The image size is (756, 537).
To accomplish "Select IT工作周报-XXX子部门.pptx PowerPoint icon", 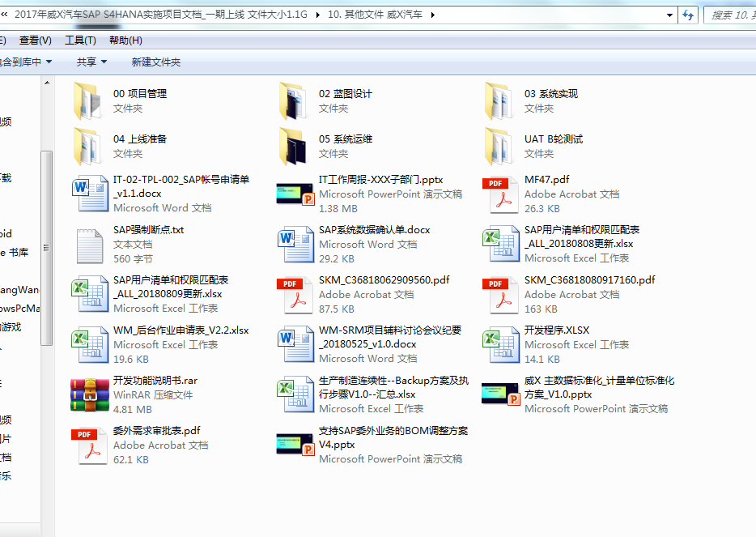I will point(295,194).
